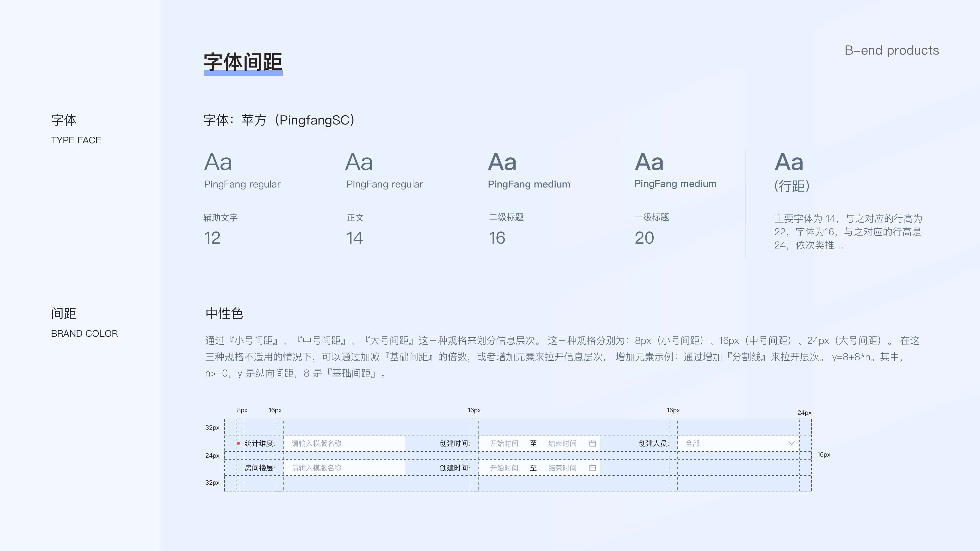Click the (行距) label
980x551 pixels.
point(792,186)
